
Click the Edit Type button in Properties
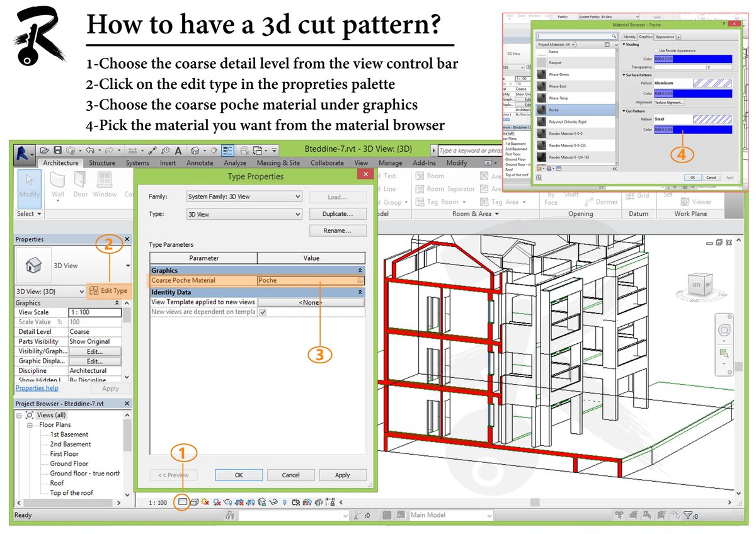pyautogui.click(x=108, y=291)
